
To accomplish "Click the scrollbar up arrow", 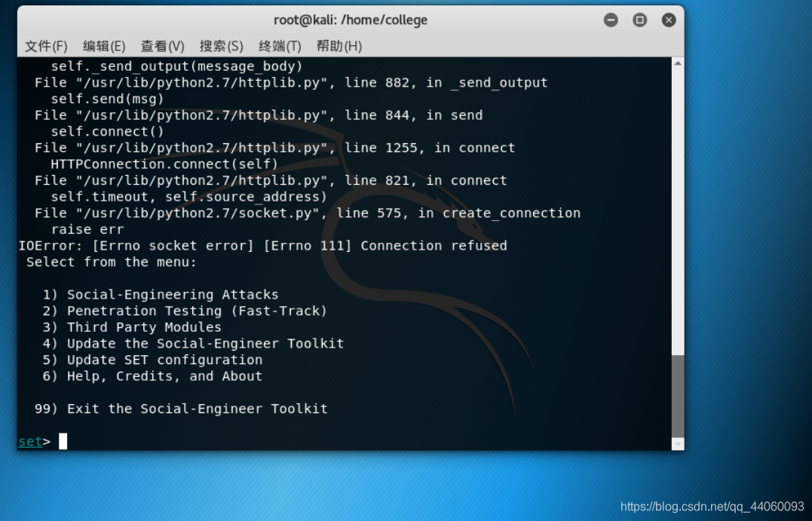I will 678,63.
